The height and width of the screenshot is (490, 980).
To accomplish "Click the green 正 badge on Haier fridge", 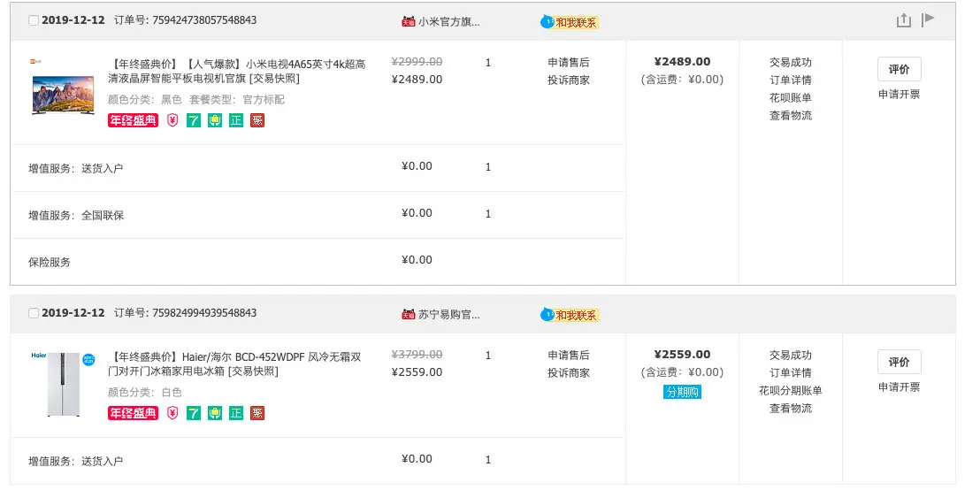I will click(x=235, y=413).
